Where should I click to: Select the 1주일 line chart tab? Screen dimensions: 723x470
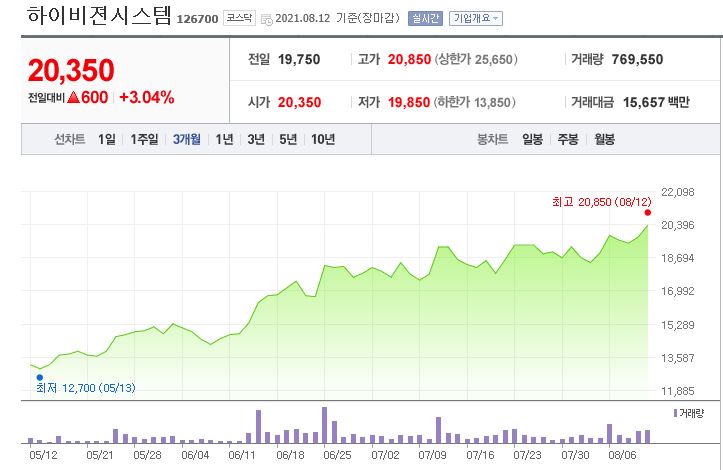[144, 139]
